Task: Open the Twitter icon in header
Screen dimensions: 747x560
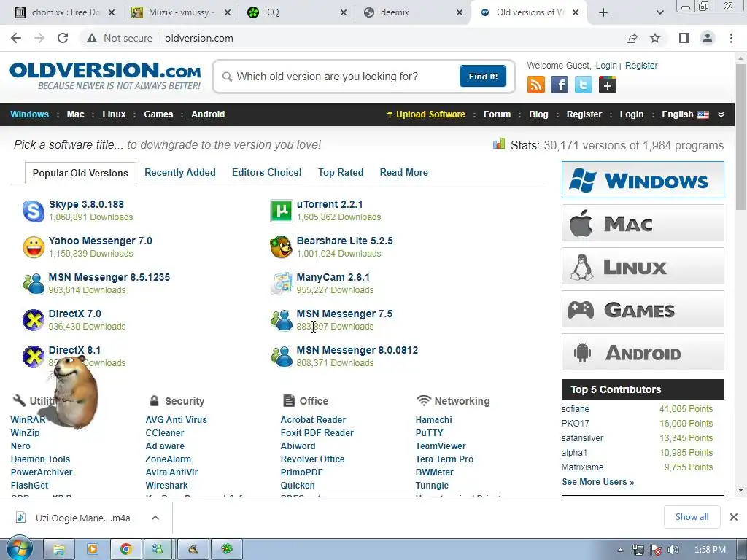Action: [583, 85]
